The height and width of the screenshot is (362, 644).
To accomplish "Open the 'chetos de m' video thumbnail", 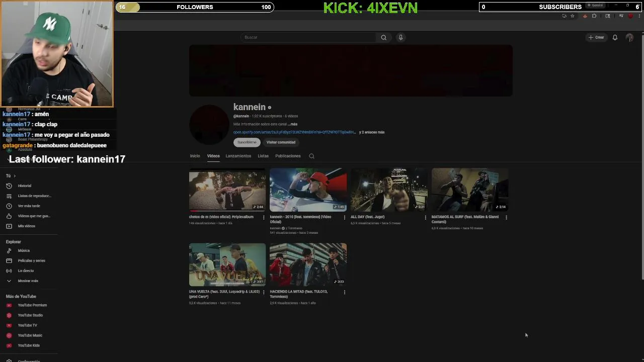I will [227, 190].
